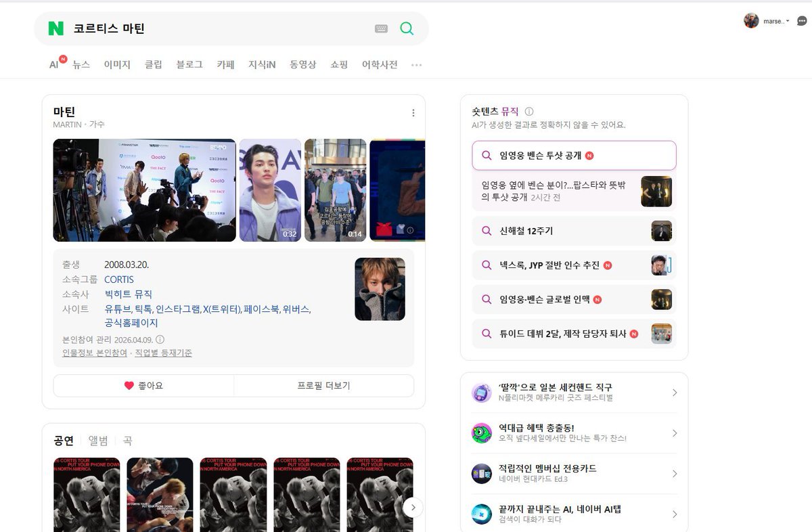The image size is (812, 532).
Task: Select the 앨범 tab in the 공연 section
Action: pyautogui.click(x=98, y=441)
